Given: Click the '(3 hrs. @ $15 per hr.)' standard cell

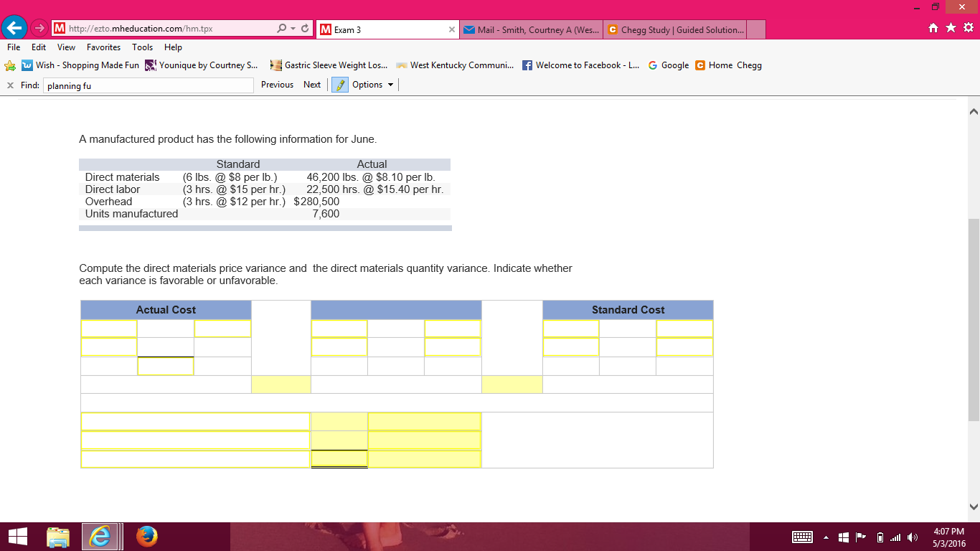Looking at the screenshot, I should point(234,189).
